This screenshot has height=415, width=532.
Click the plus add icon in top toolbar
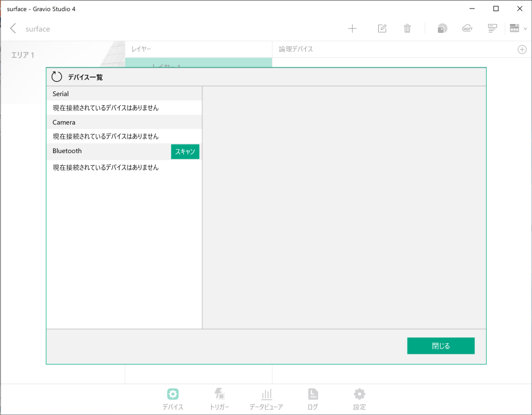(x=352, y=29)
